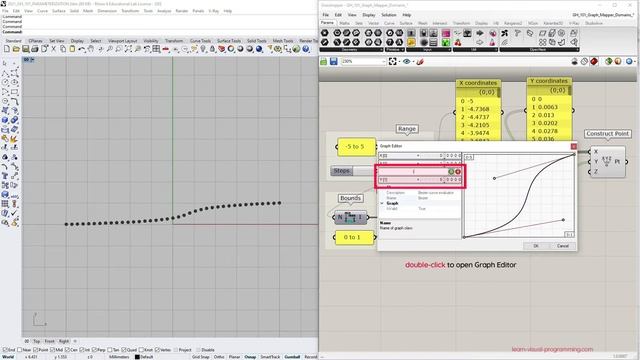Click the Open folder icon in Rhino toolbar
640x360 pixels.
16,49
